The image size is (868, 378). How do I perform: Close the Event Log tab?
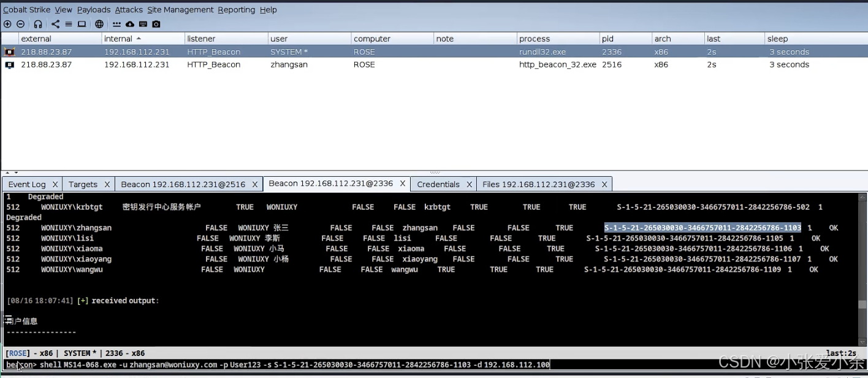pyautogui.click(x=55, y=184)
